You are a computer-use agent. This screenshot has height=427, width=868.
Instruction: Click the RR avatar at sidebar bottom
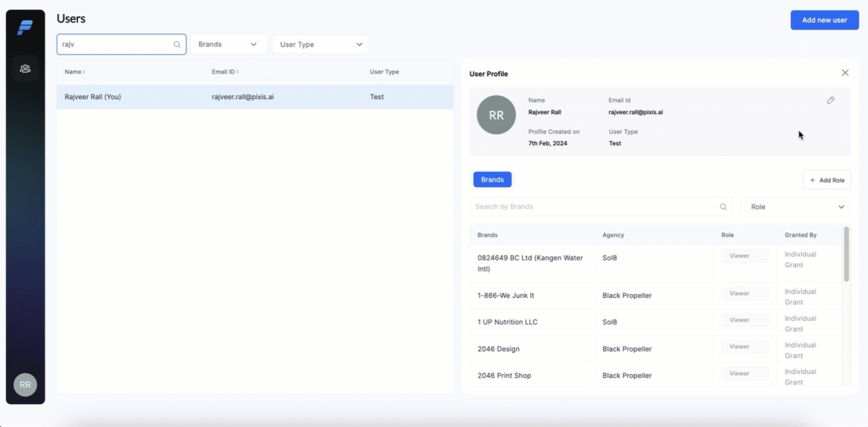click(25, 385)
